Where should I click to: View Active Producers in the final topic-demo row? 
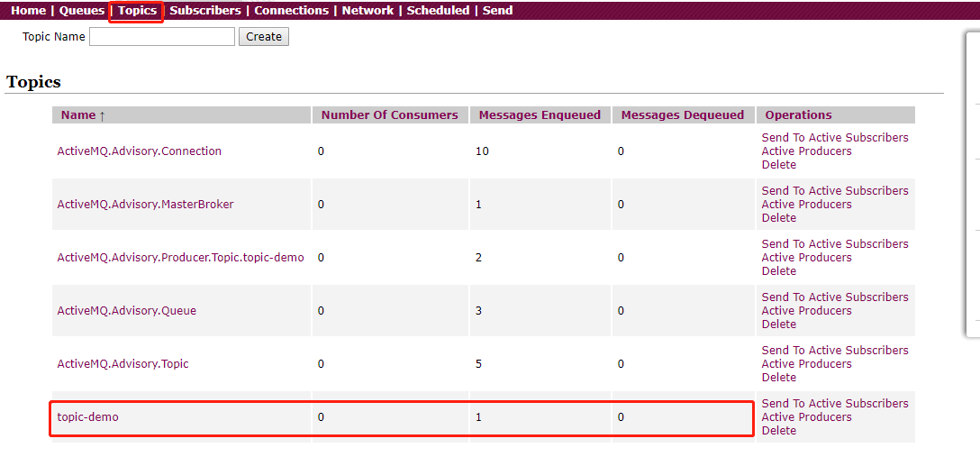coord(807,417)
